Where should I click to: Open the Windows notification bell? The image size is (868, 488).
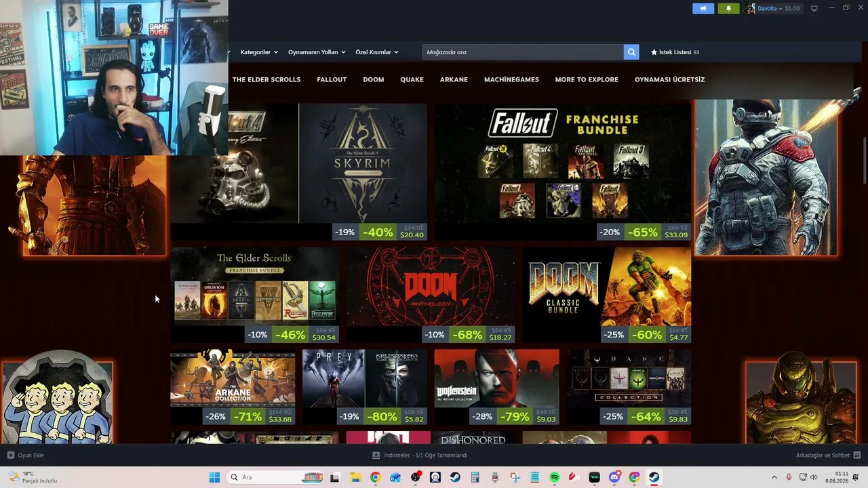856,477
